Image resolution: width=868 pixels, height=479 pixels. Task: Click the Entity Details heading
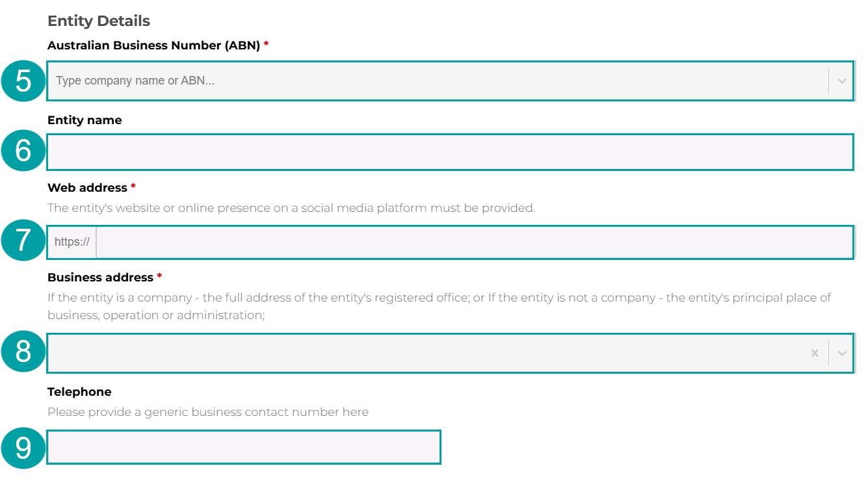pos(98,20)
